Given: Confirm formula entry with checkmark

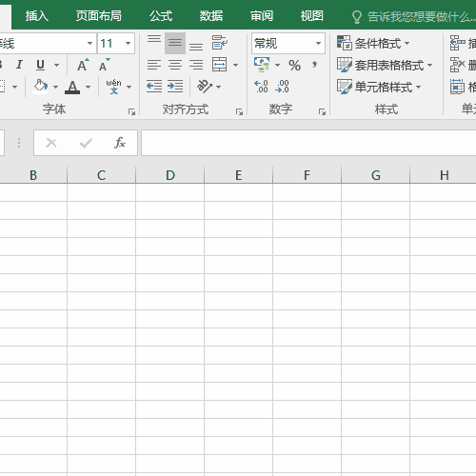Looking at the screenshot, I should [x=86, y=143].
